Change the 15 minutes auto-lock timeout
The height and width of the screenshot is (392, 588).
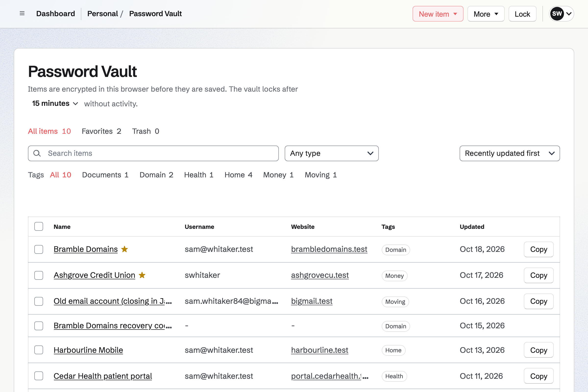[55, 103]
